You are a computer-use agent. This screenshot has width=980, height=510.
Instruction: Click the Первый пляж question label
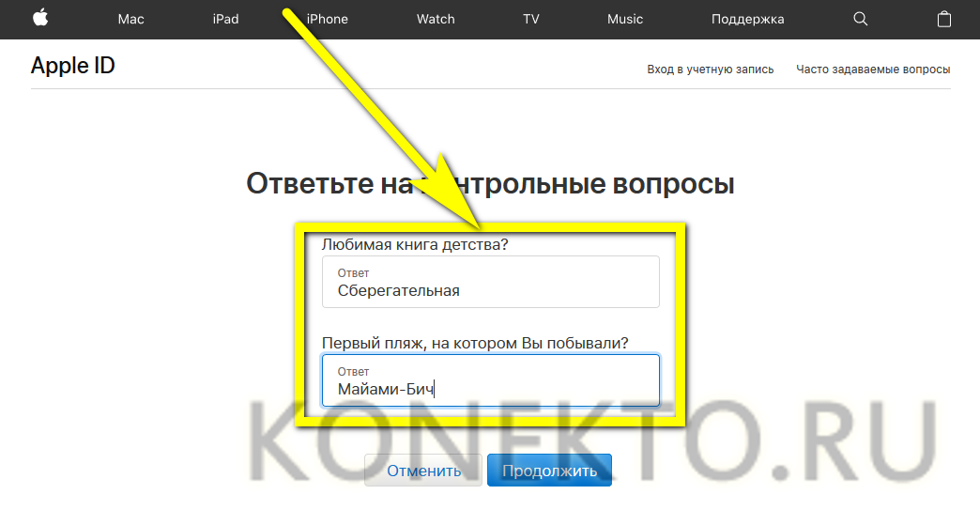point(475,343)
